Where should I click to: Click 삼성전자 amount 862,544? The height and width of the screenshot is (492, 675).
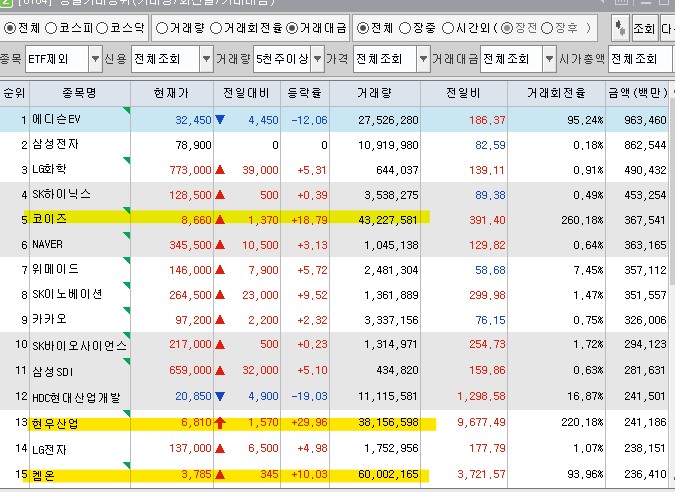[x=645, y=145]
